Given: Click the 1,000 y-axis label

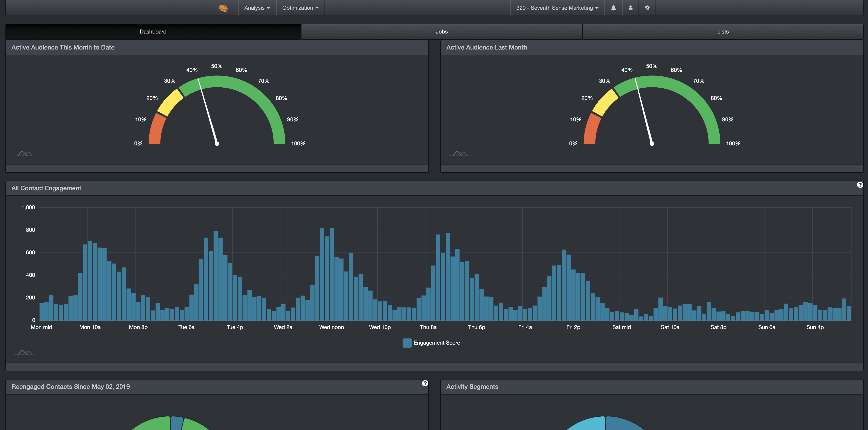Looking at the screenshot, I should 28,207.
